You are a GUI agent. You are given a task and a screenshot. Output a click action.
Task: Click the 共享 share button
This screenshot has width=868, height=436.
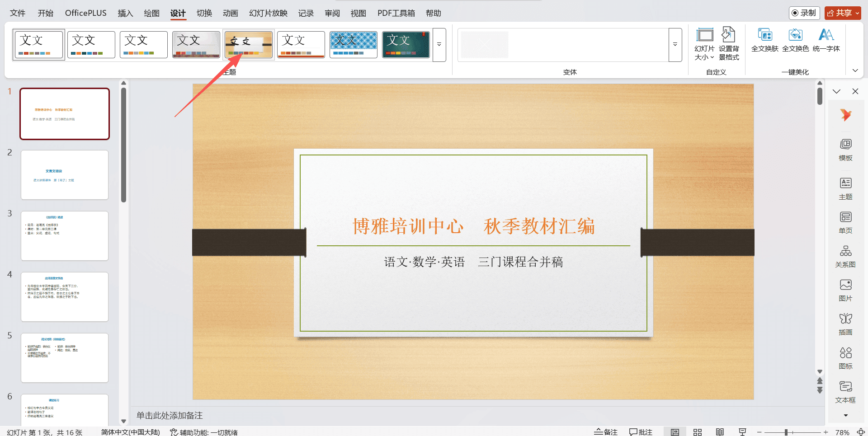pyautogui.click(x=843, y=13)
